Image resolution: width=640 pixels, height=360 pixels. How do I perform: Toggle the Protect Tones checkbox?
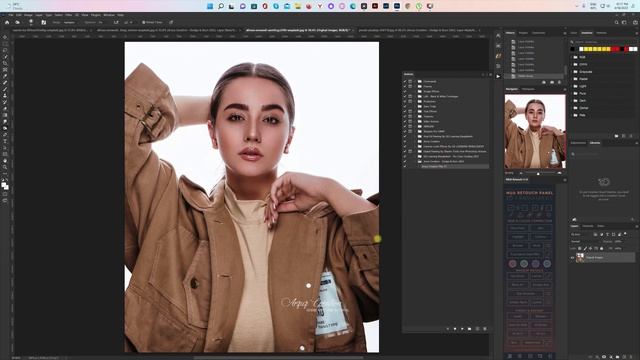pos(144,22)
